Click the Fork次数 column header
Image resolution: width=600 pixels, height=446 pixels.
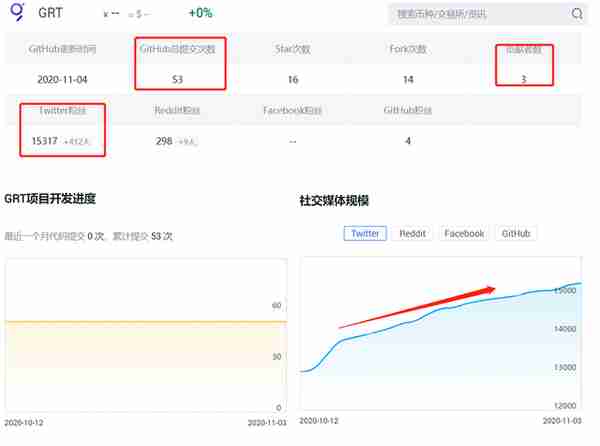408,49
